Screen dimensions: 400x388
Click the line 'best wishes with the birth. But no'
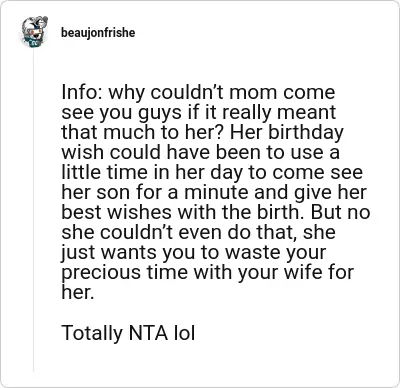(216, 212)
